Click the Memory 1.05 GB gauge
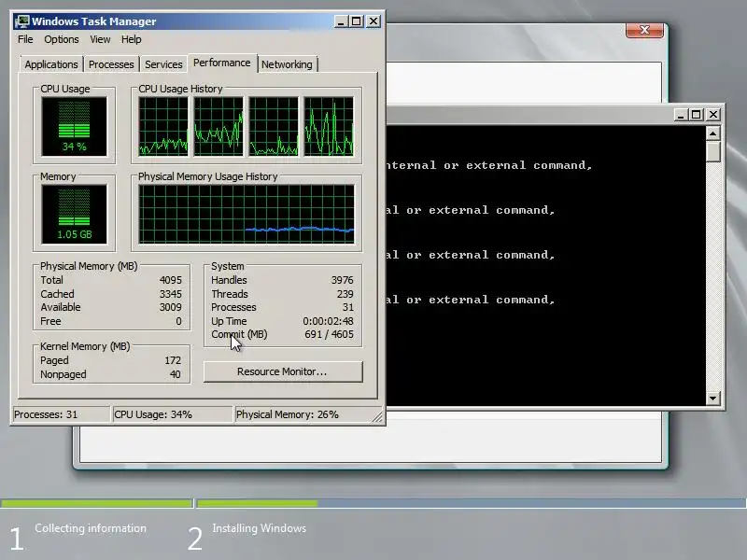This screenshot has height=560, width=747. (x=75, y=215)
